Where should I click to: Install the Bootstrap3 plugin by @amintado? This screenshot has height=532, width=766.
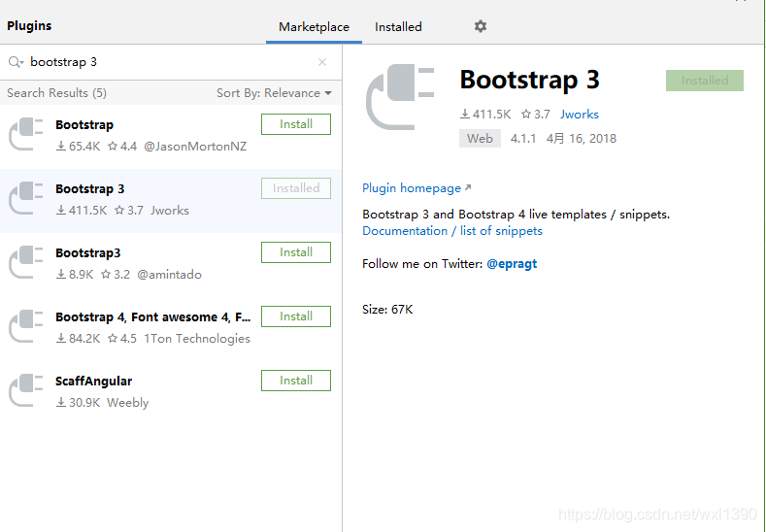[x=296, y=252]
